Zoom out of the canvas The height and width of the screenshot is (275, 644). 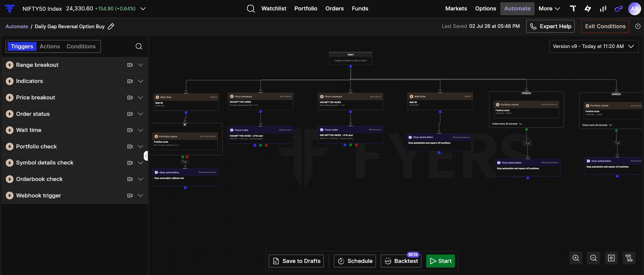click(x=594, y=258)
